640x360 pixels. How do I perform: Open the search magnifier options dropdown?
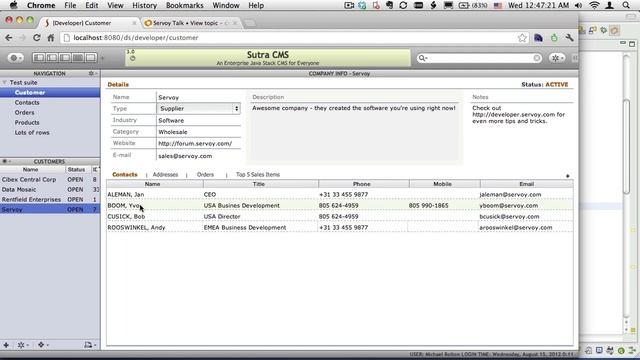[422, 58]
